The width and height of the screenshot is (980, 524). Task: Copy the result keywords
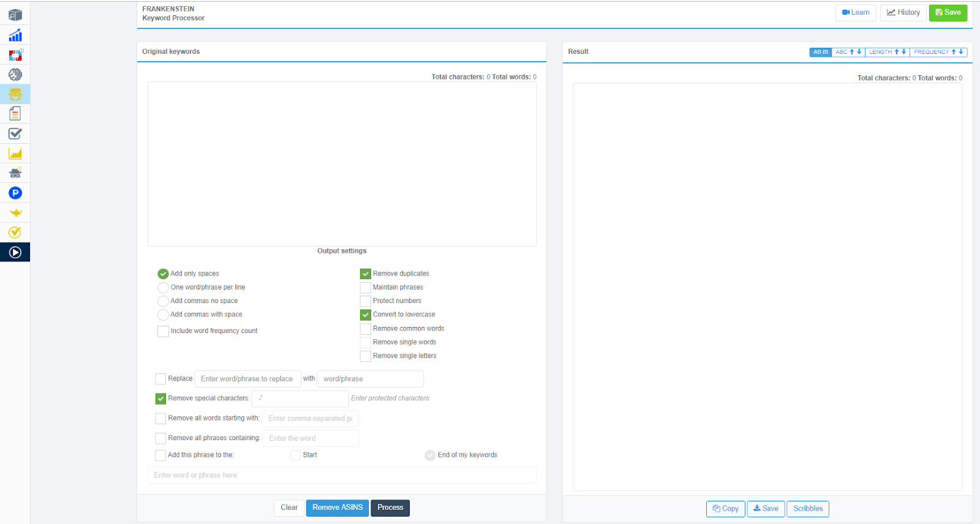[726, 509]
